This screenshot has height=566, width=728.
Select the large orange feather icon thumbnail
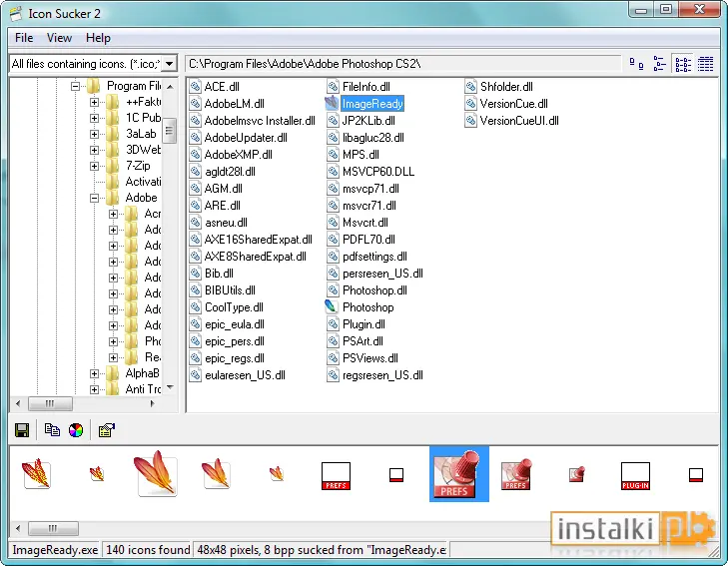[157, 474]
